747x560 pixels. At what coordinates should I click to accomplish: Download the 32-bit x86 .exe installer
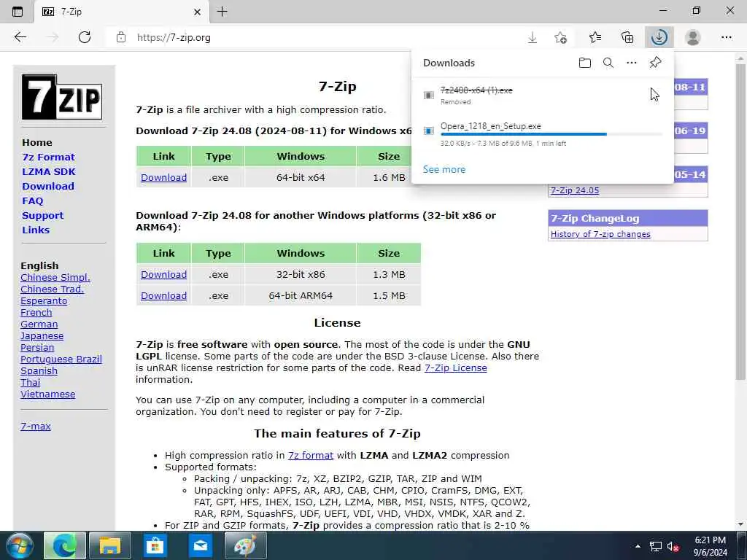click(x=163, y=275)
